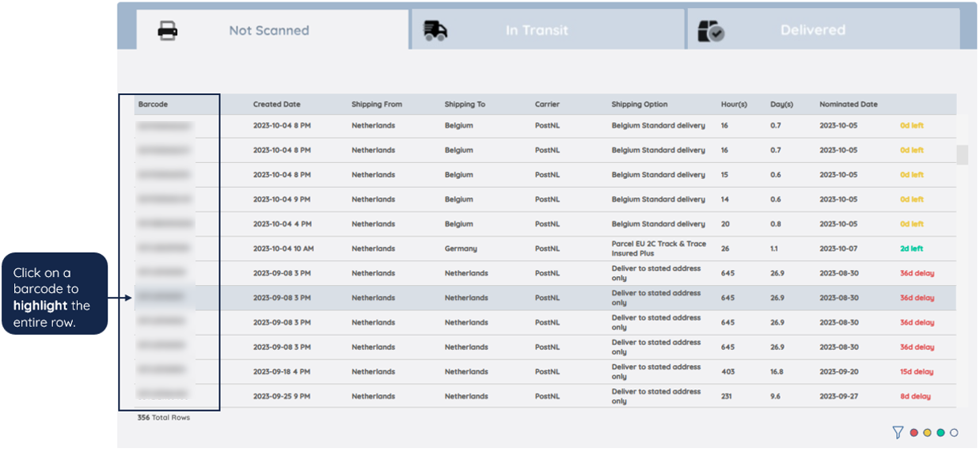Viewport: 980px width, 452px height.
Task: Select created date '2023-10-04 10 AM'
Action: (283, 249)
